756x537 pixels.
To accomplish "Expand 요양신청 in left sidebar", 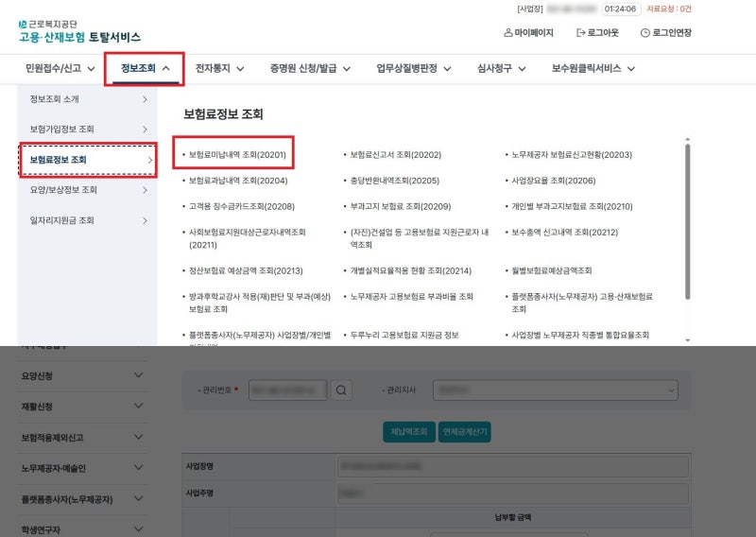I will (83, 376).
